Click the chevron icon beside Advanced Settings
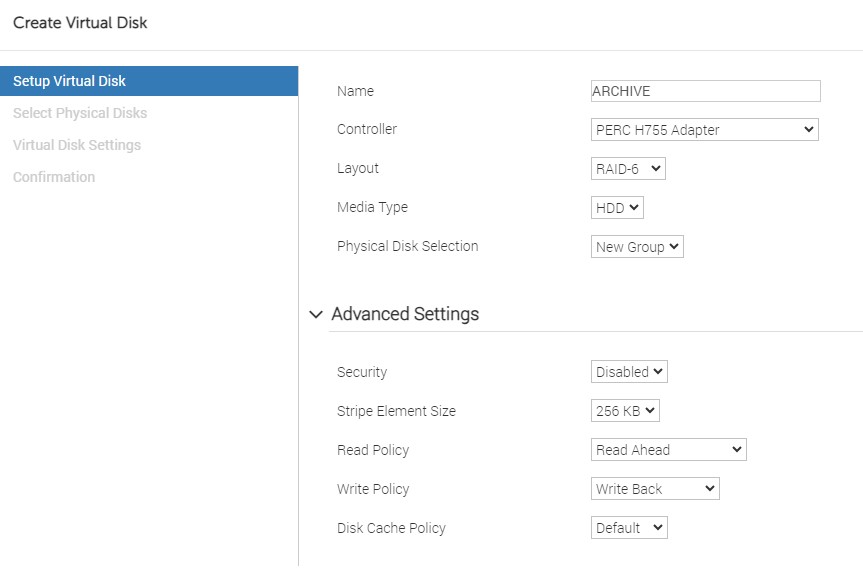This screenshot has height=577, width=863. coord(316,313)
